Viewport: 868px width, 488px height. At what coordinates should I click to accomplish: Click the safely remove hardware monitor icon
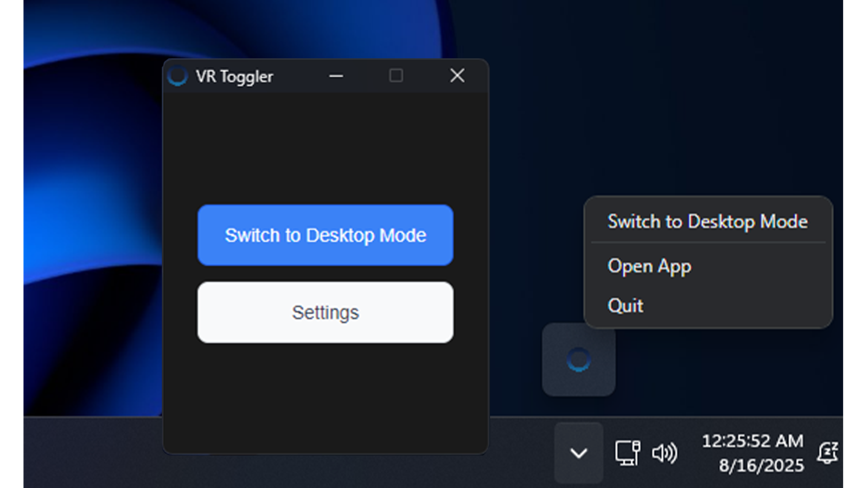pyautogui.click(x=628, y=453)
